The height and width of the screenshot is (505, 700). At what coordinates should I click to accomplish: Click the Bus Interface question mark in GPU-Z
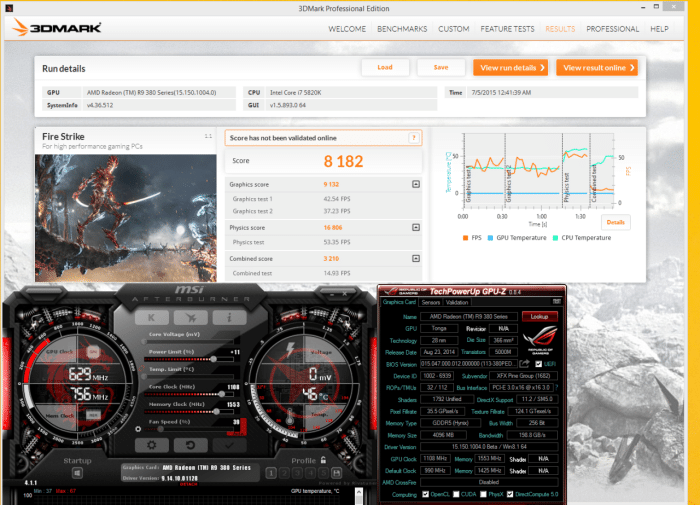pos(557,388)
